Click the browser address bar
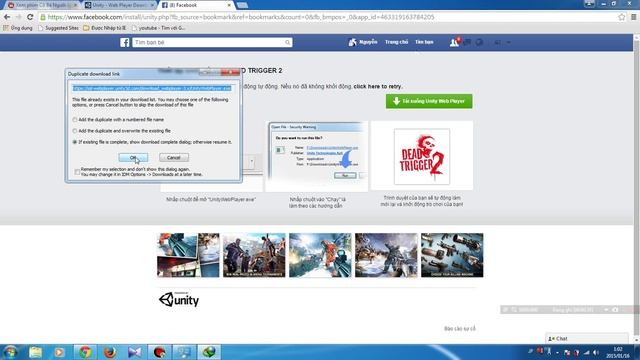 tap(327, 17)
